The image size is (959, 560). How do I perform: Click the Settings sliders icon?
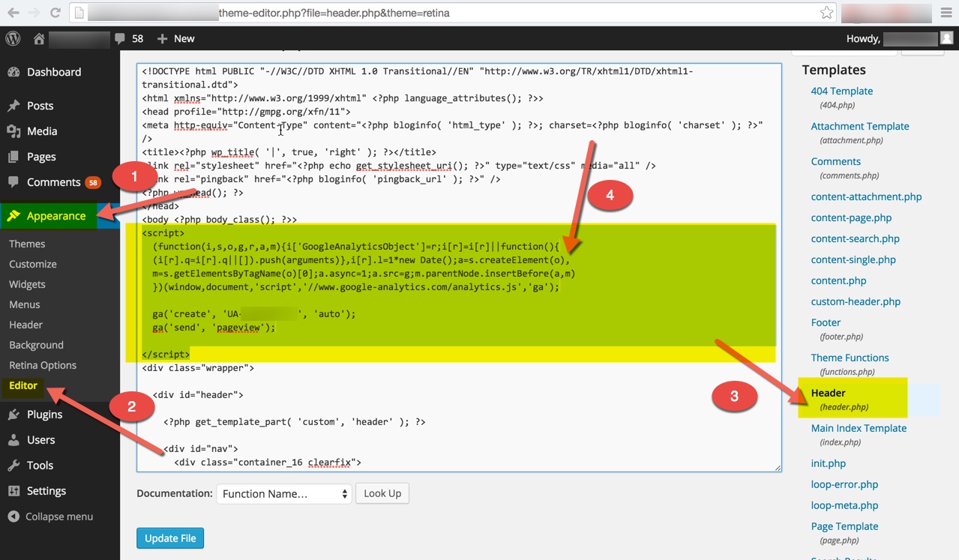[x=13, y=491]
